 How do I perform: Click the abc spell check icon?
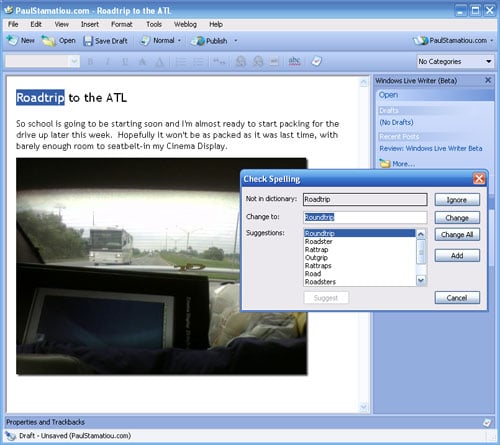294,61
